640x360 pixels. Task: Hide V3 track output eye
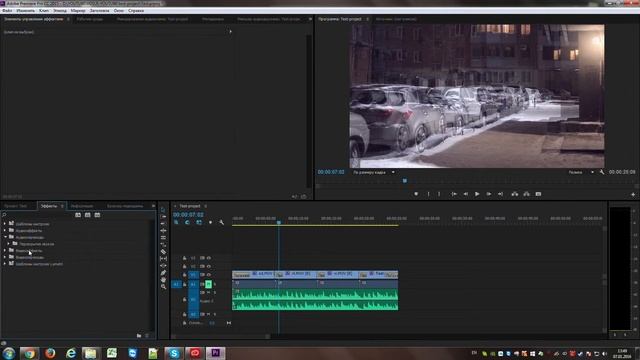pos(209,258)
